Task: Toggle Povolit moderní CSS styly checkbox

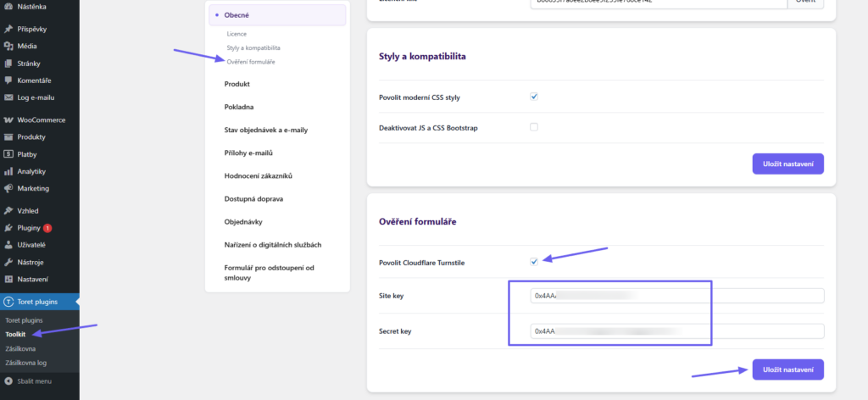Action: (534, 97)
